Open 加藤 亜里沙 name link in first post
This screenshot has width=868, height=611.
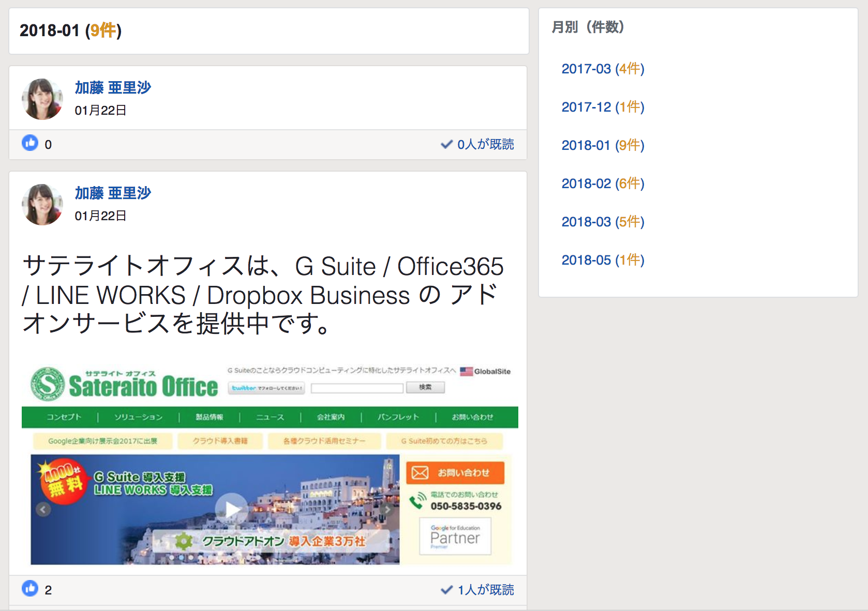(113, 87)
